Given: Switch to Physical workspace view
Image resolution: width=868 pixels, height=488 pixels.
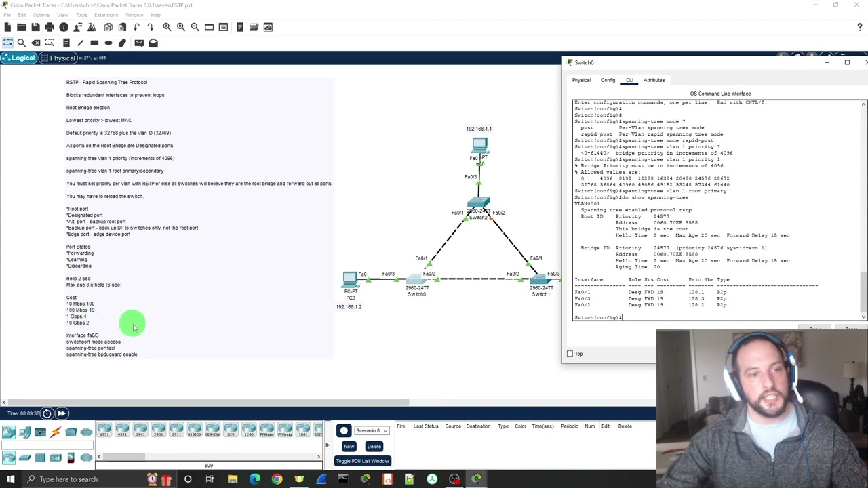Looking at the screenshot, I should pos(58,58).
